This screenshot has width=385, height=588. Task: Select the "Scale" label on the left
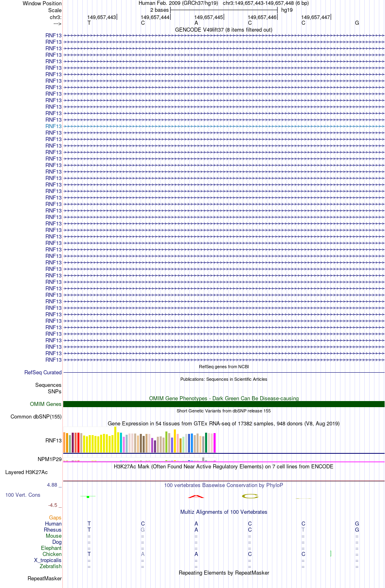(x=55, y=10)
